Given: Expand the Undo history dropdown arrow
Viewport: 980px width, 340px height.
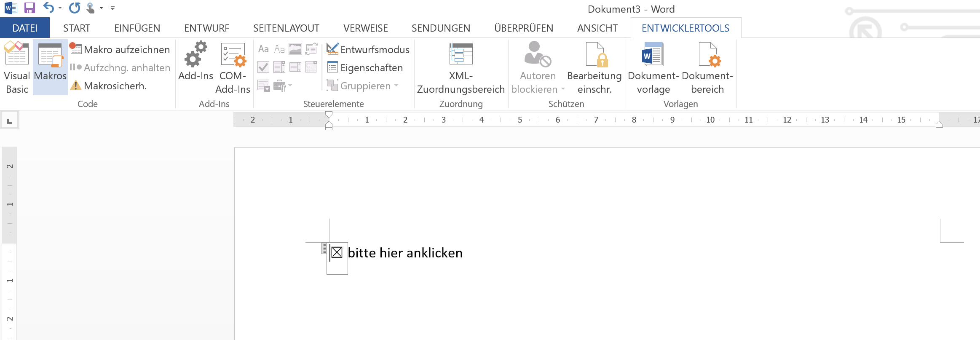Looking at the screenshot, I should 60,8.
